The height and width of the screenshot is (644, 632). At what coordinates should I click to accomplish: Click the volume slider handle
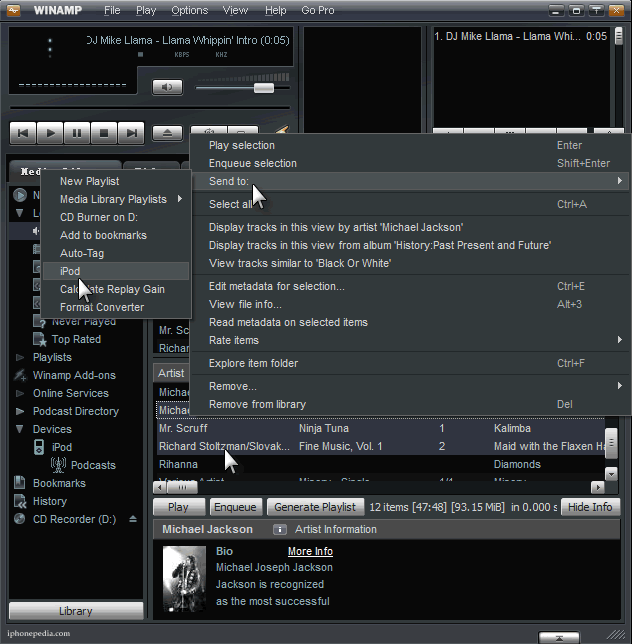click(264, 88)
